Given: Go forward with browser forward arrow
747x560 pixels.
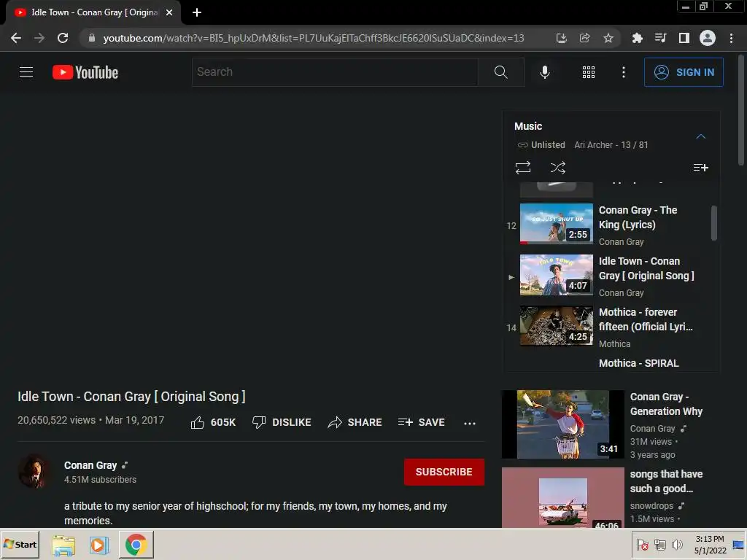Looking at the screenshot, I should coord(39,38).
